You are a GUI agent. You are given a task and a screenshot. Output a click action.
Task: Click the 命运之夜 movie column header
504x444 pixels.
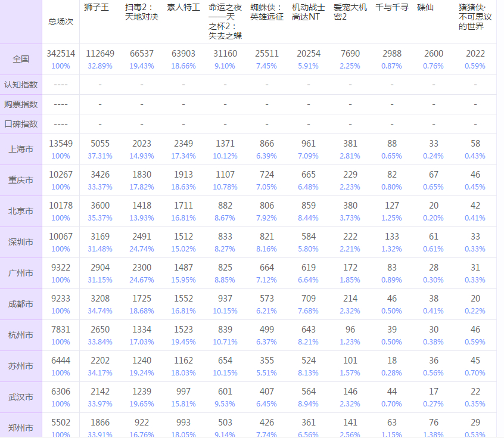tap(225, 21)
